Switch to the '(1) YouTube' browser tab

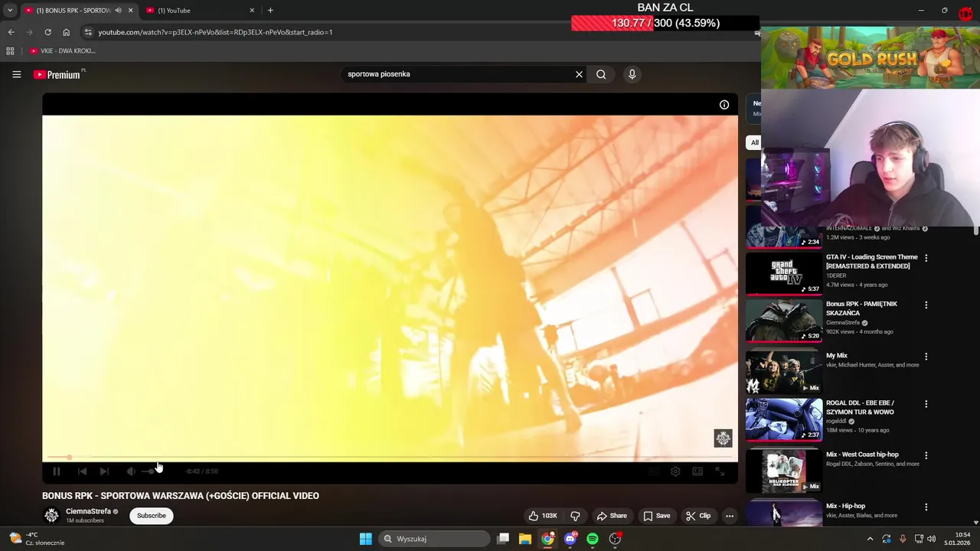[199, 11]
